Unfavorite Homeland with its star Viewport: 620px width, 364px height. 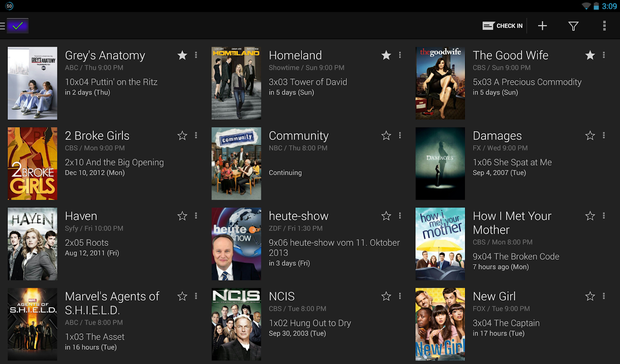click(x=386, y=55)
